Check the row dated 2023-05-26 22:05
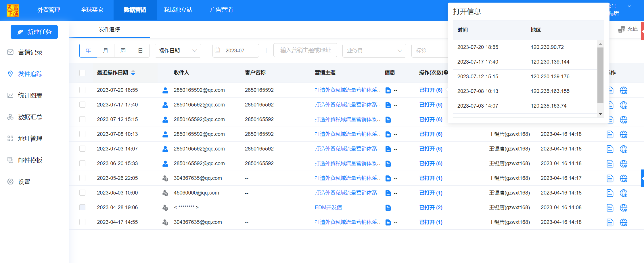This screenshot has height=263, width=644. 83,178
